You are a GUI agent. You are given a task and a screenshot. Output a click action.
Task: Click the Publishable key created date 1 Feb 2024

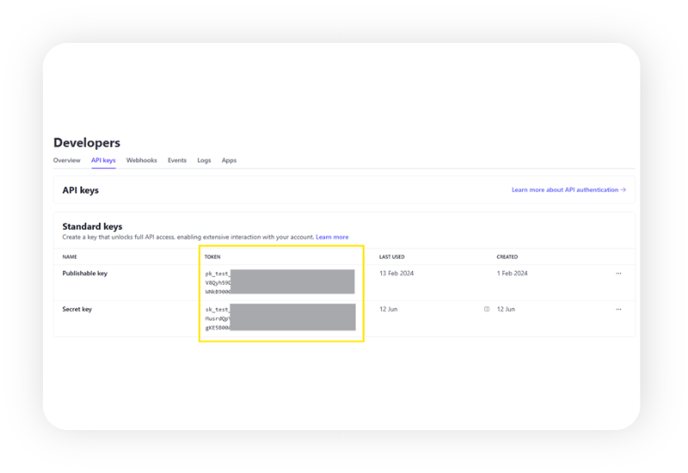click(x=512, y=273)
